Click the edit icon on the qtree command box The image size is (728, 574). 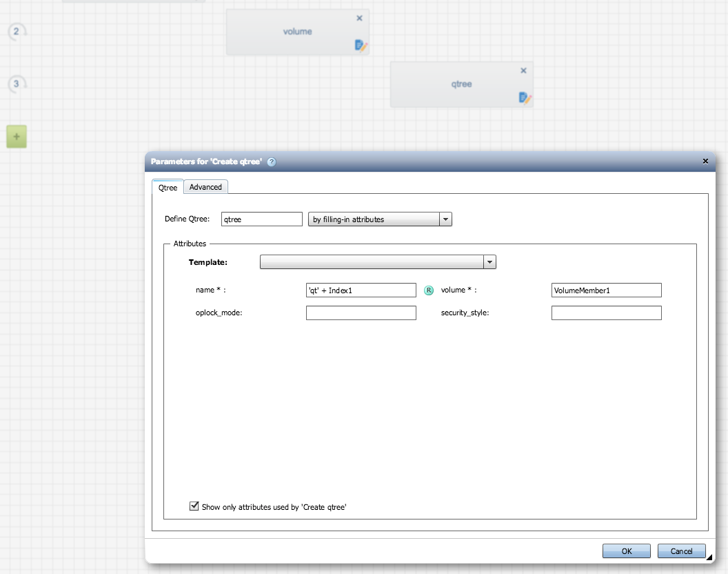click(x=525, y=98)
